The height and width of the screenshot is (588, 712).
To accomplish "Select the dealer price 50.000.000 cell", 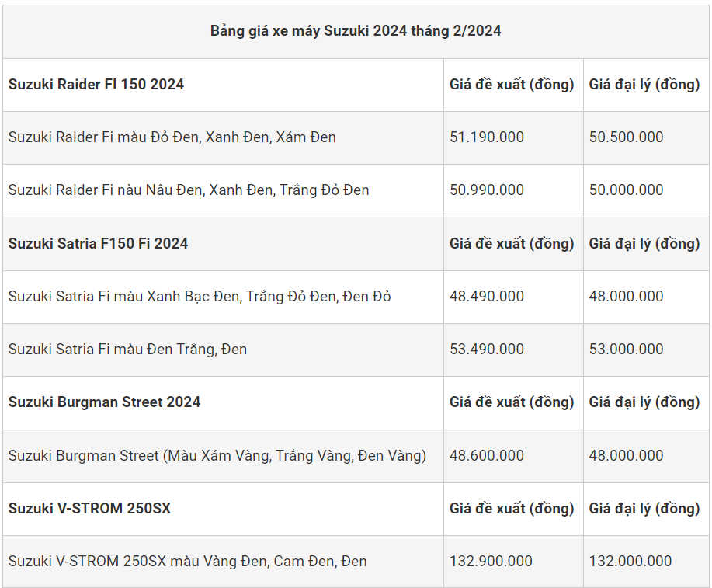I will (x=626, y=190).
